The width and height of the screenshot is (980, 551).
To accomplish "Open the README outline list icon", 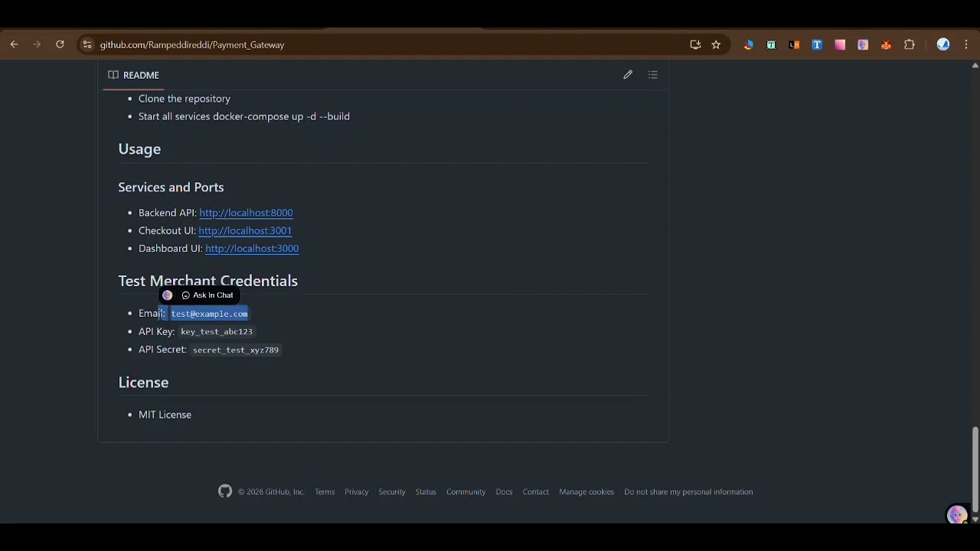I will 653,75.
